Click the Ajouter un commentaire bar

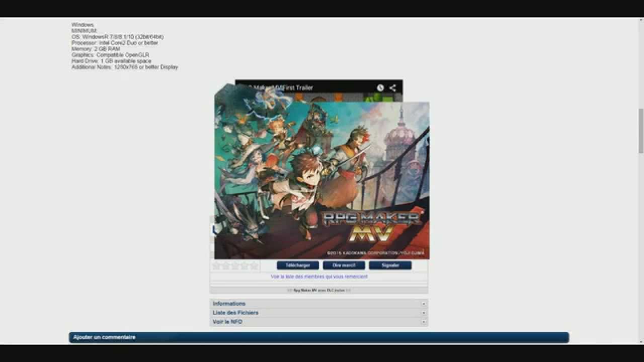pos(319,337)
